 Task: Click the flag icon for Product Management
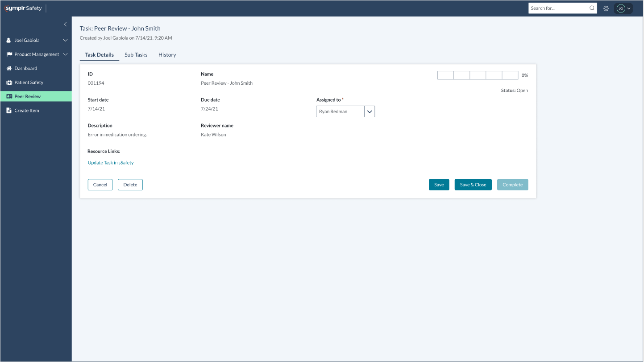[9, 54]
